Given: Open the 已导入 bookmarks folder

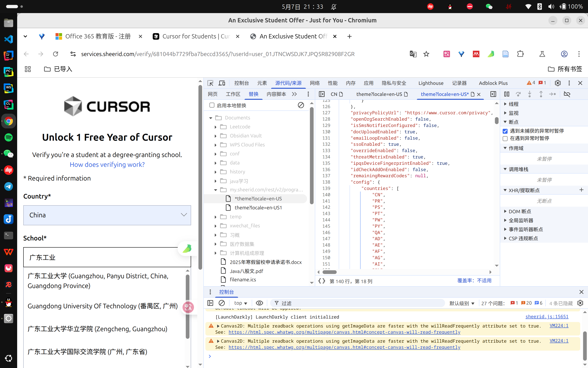Looking at the screenshot, I should point(58,69).
